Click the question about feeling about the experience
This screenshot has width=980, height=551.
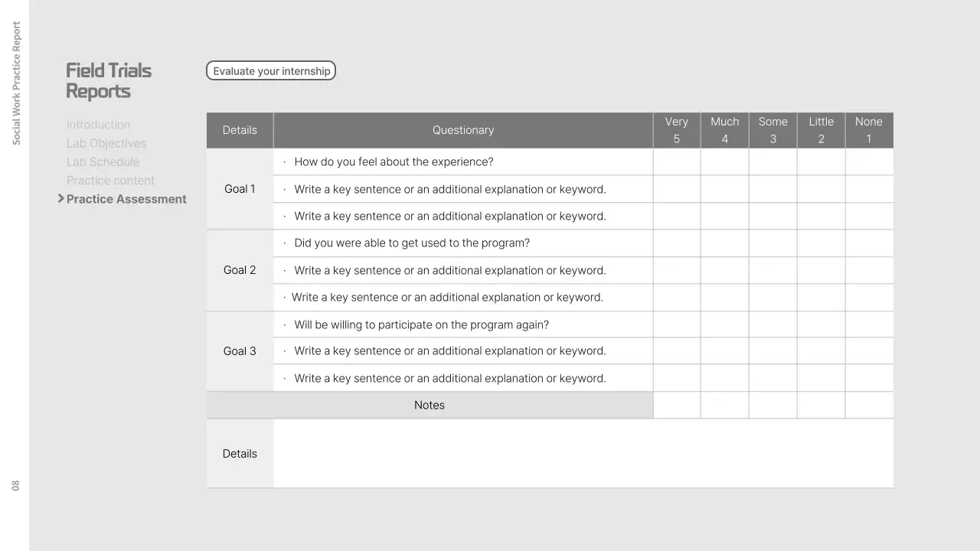pos(394,161)
